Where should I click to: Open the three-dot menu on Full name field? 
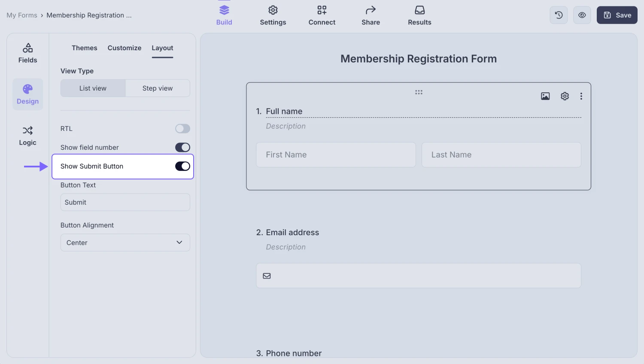(x=581, y=96)
